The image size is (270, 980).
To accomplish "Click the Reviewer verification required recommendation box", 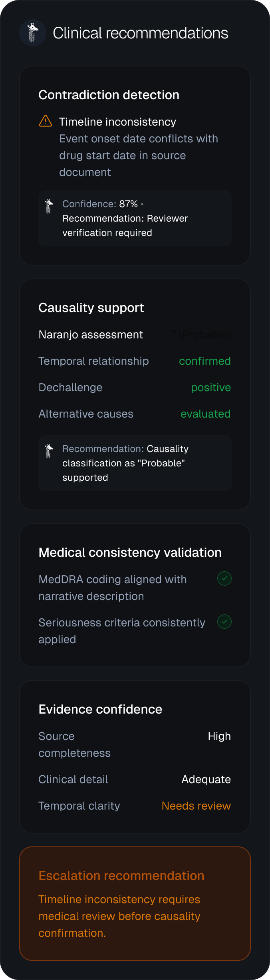I will click(x=135, y=218).
